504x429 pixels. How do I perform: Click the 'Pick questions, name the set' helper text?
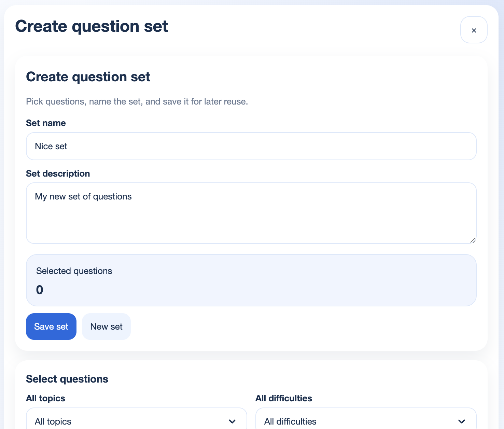click(137, 101)
